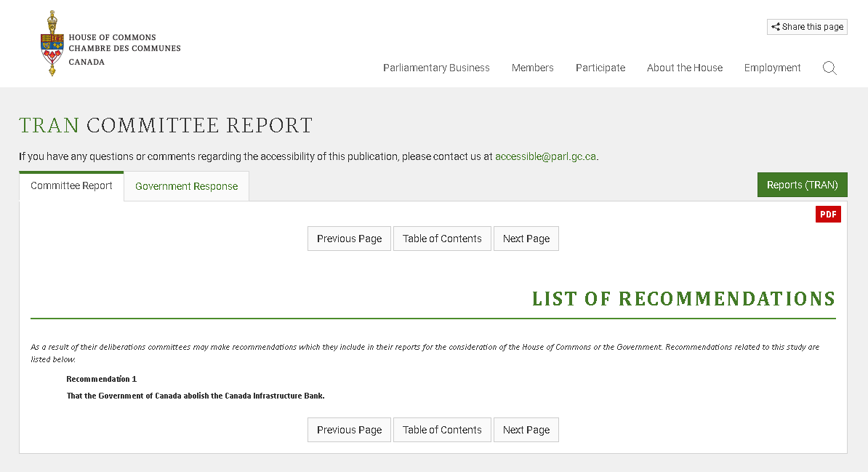Open the Parliamentary Business menu
Screen dimensions: 868x472
coord(436,68)
